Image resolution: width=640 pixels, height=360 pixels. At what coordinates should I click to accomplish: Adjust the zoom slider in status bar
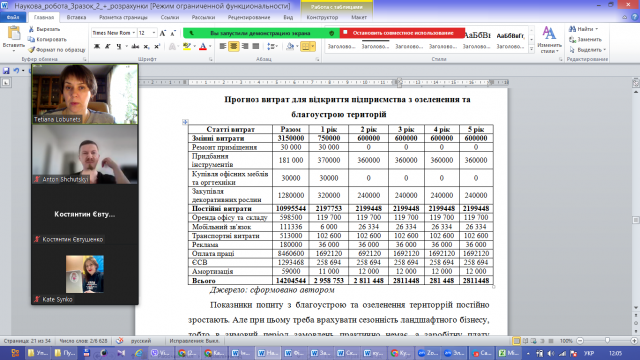(x=607, y=341)
